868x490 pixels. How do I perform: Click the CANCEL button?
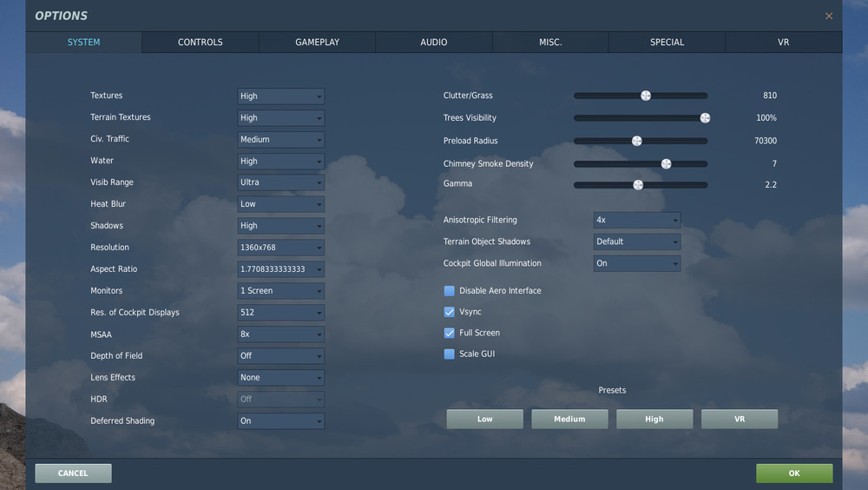tap(73, 473)
